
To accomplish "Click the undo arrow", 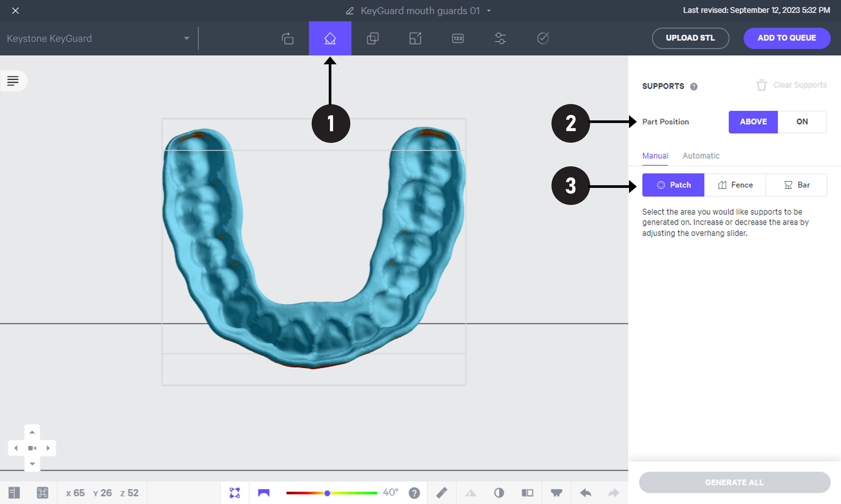I will pyautogui.click(x=586, y=492).
